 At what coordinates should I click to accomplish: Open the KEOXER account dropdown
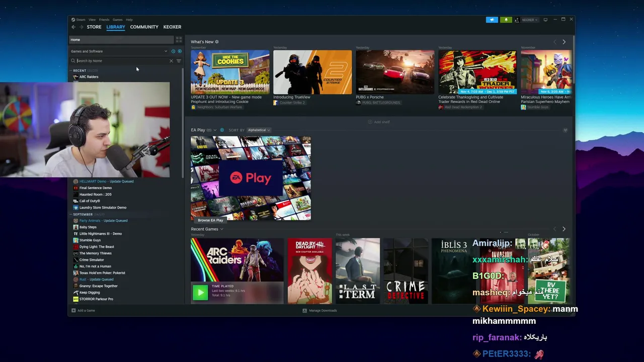530,20
